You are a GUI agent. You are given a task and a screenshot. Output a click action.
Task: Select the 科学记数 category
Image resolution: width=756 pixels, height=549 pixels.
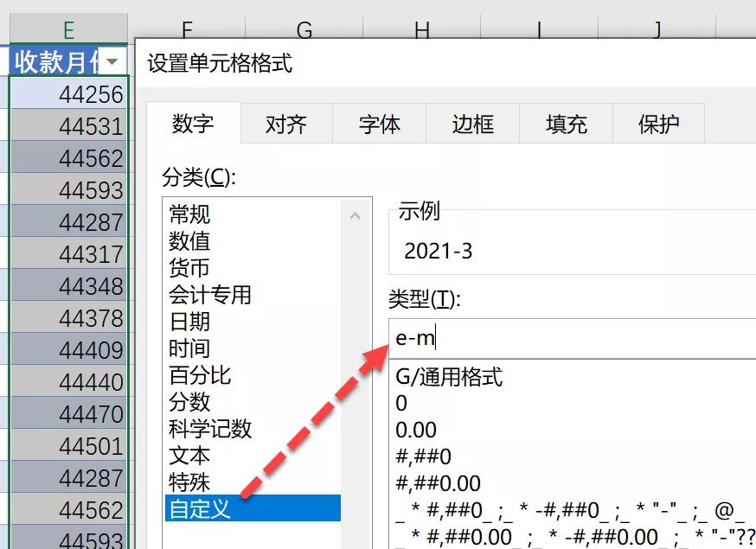tap(210, 429)
